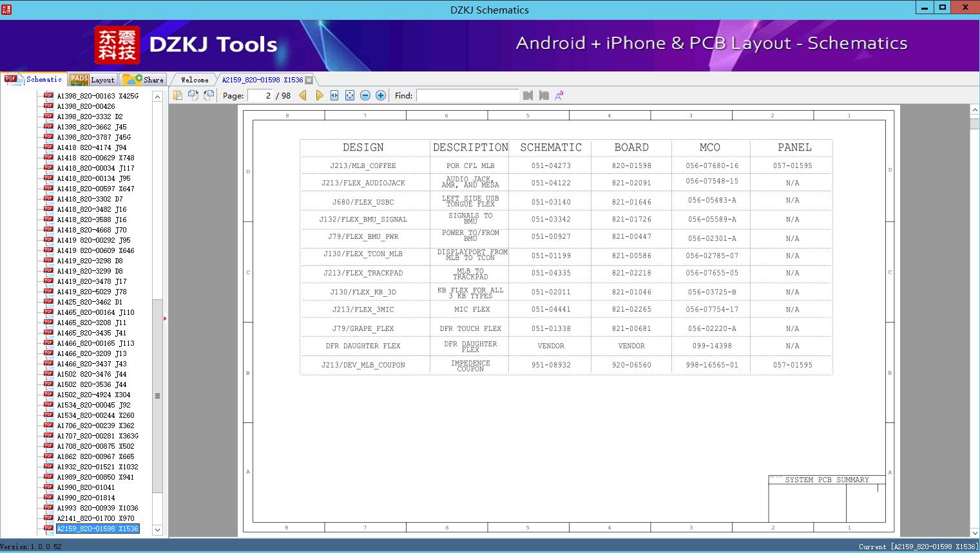This screenshot has width=980, height=553.
Task: Click the 820-01598 board number cell
Action: [x=631, y=165]
